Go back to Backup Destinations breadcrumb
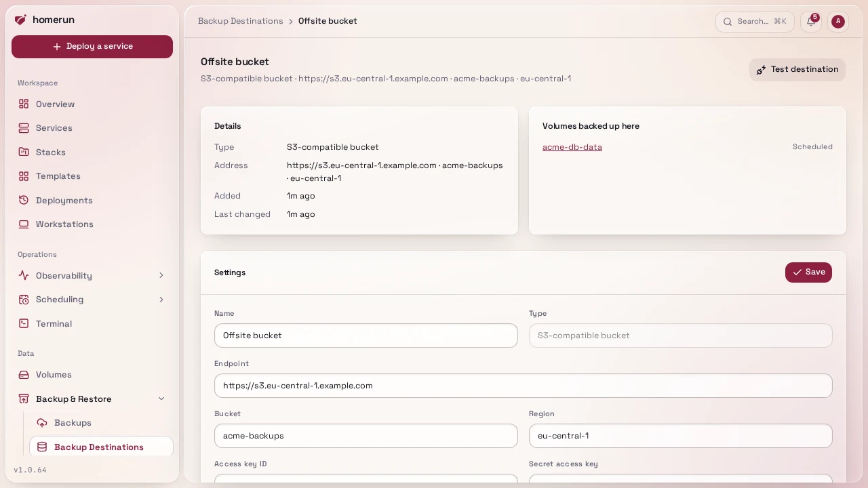Viewport: 868px width, 488px height. 241,21
